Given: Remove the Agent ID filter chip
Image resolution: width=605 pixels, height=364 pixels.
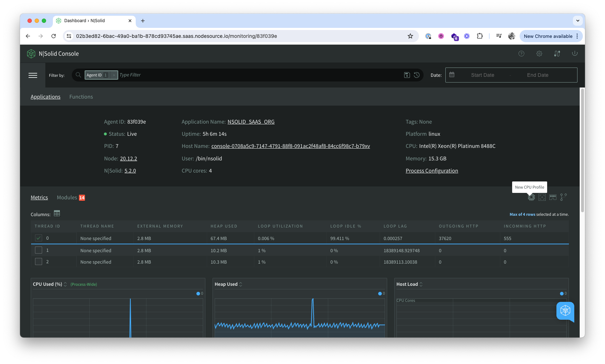Looking at the screenshot, I should pos(114,75).
